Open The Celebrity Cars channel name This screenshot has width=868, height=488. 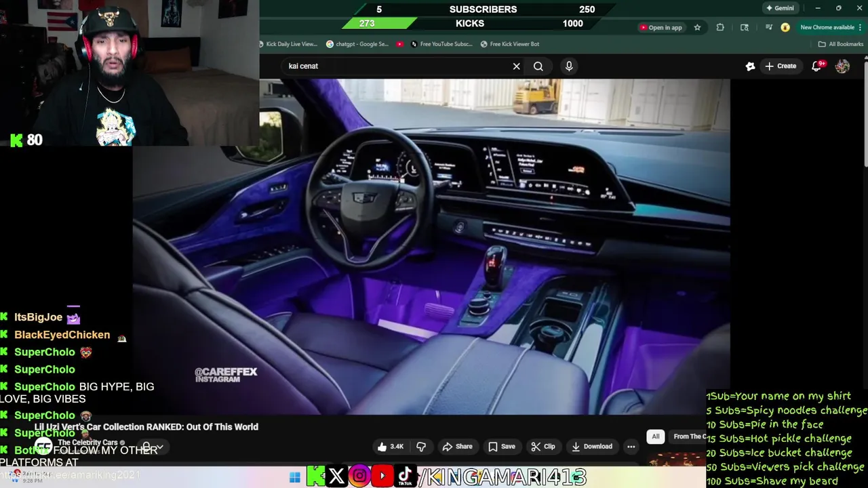(87, 443)
